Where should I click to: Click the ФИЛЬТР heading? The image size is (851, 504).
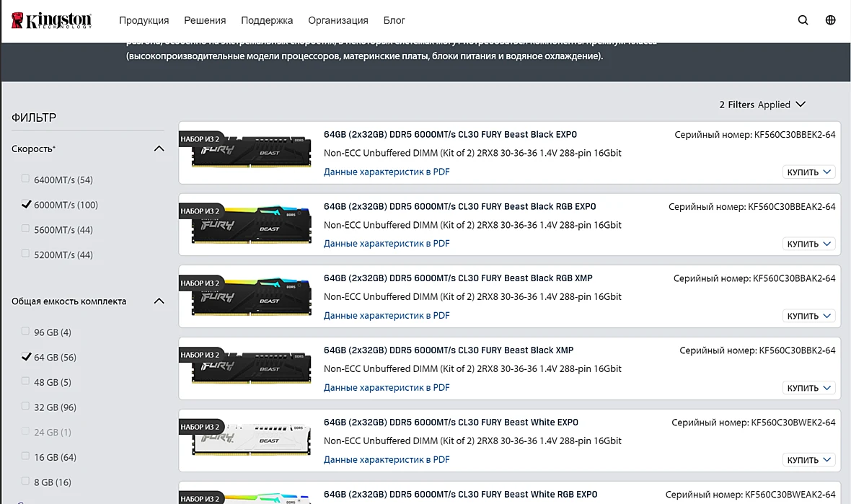pos(34,118)
